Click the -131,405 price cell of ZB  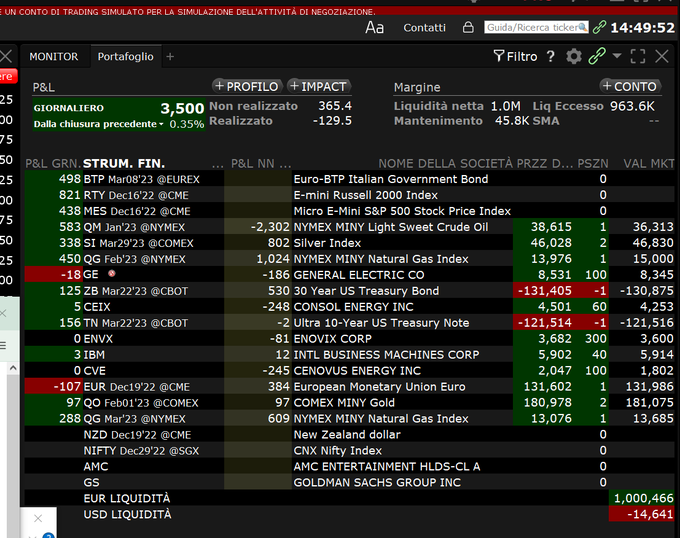[547, 291]
